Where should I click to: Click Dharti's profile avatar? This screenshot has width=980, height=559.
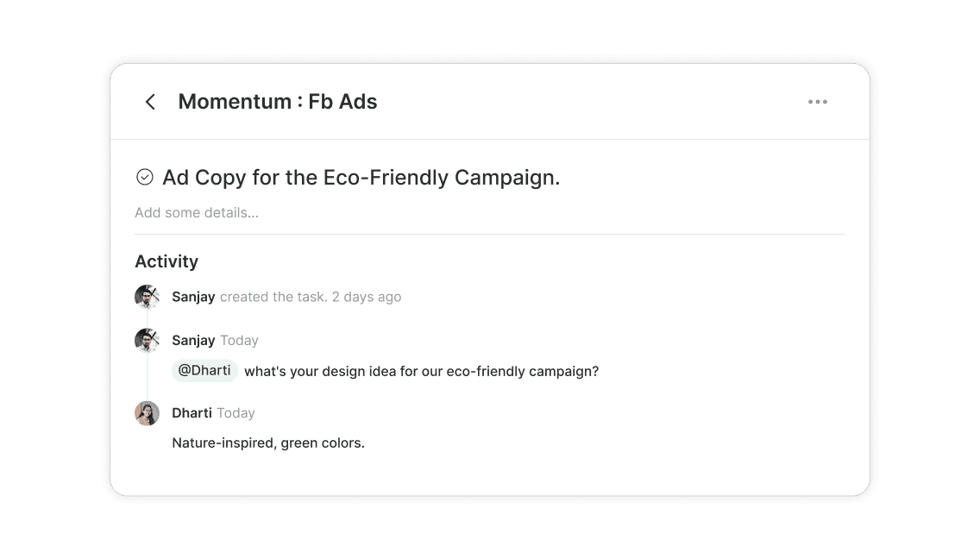(x=147, y=413)
